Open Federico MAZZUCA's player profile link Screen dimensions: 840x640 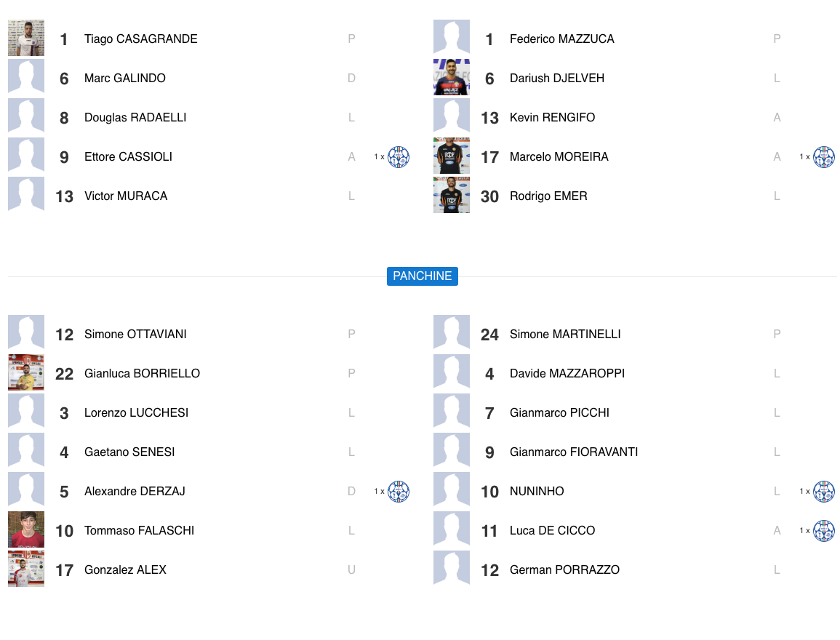pyautogui.click(x=562, y=39)
